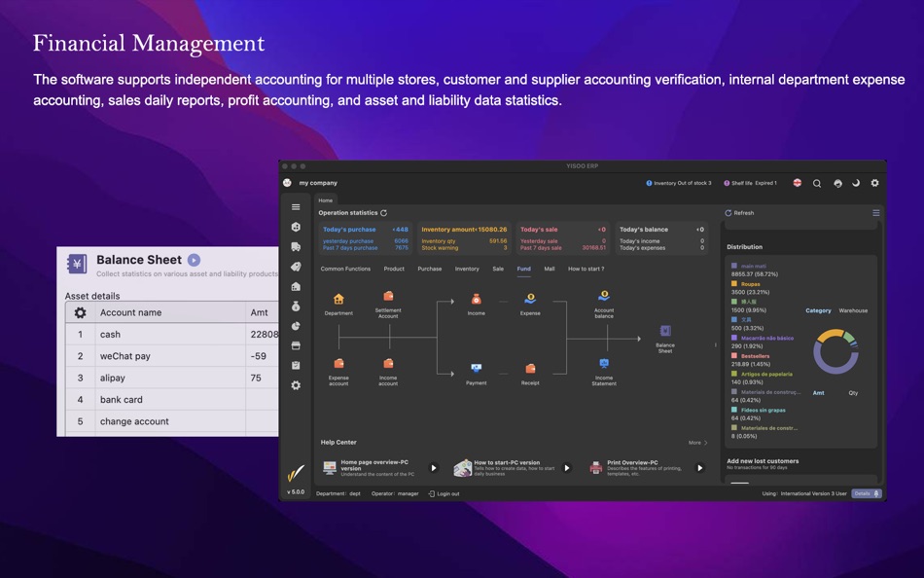
Task: Open the sidebar settings gear
Action: (296, 385)
